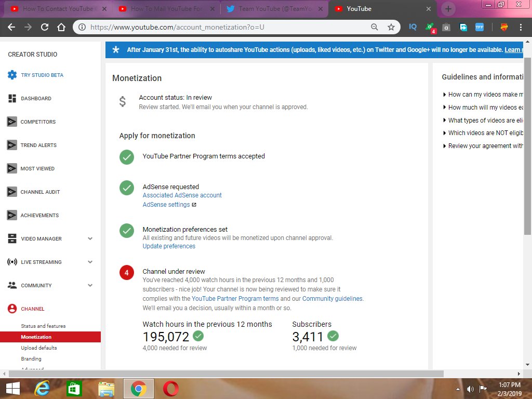
Task: Select Monetization in Channel menu
Action: click(x=50, y=337)
